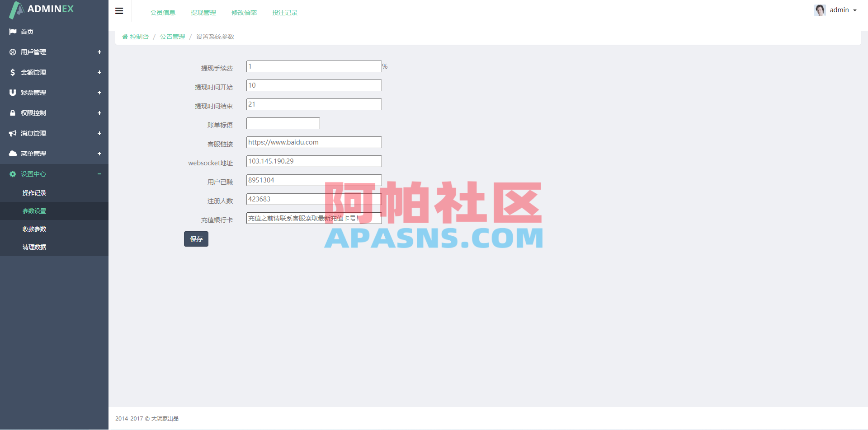This screenshot has width=868, height=430.
Task: Click the 菜单管理 cloud icon
Action: [12, 154]
